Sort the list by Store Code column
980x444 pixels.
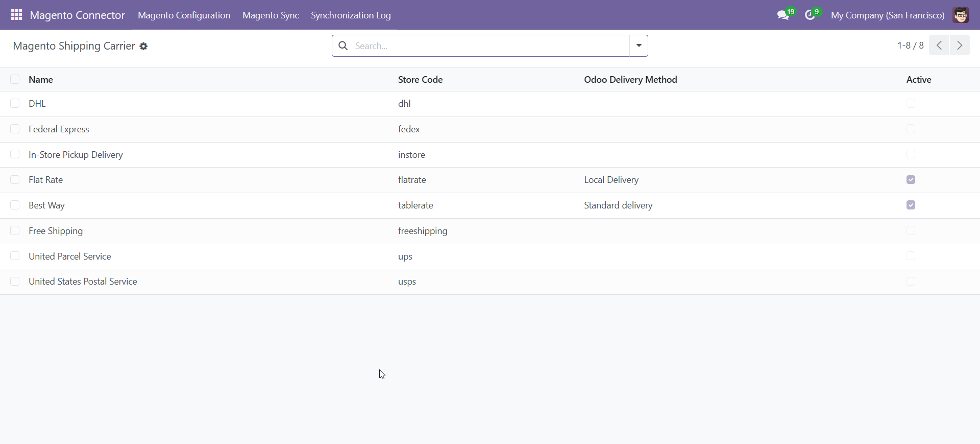click(x=420, y=80)
